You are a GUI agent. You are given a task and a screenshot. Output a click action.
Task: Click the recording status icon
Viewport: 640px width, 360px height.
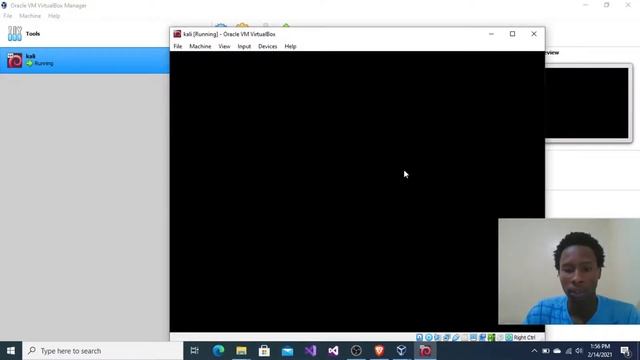(482, 338)
